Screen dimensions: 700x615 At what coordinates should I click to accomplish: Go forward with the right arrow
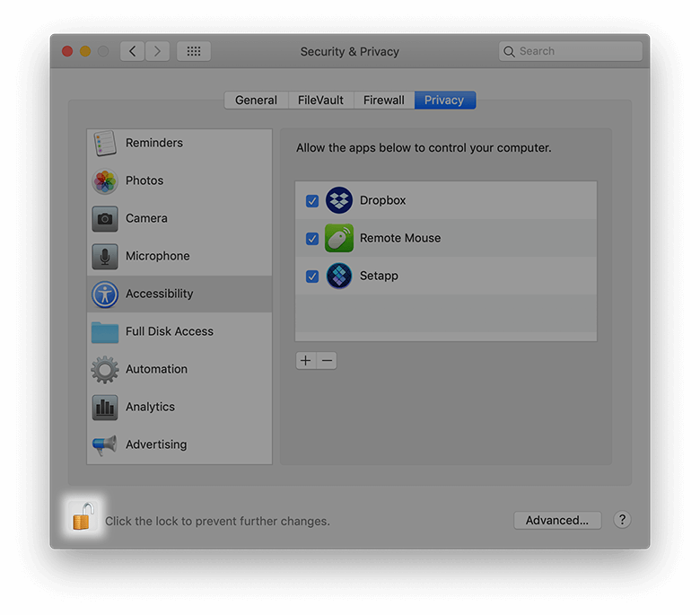click(157, 51)
